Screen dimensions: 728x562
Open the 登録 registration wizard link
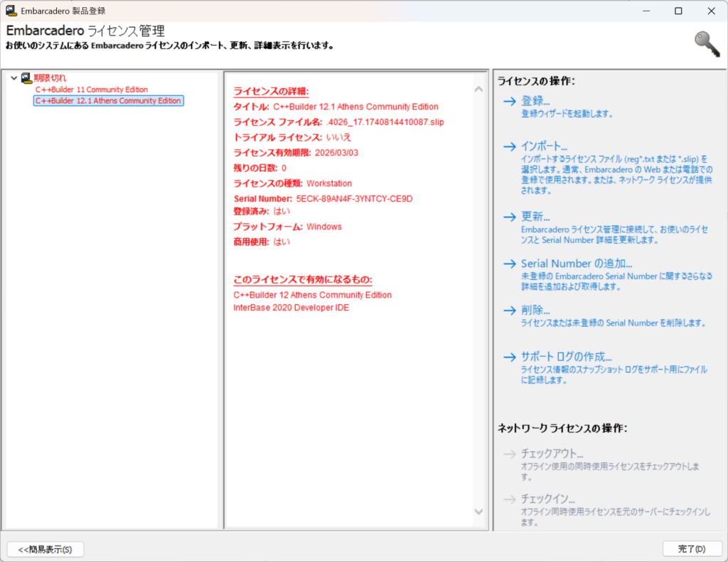coord(535,102)
